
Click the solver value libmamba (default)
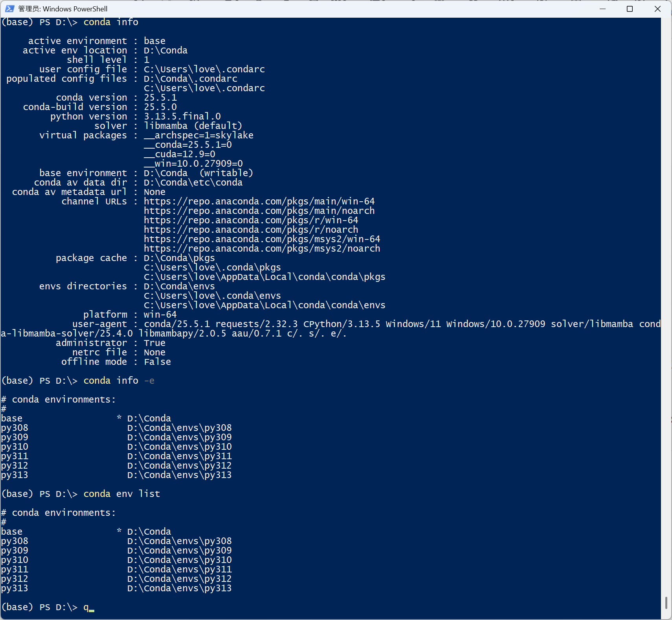(x=193, y=125)
